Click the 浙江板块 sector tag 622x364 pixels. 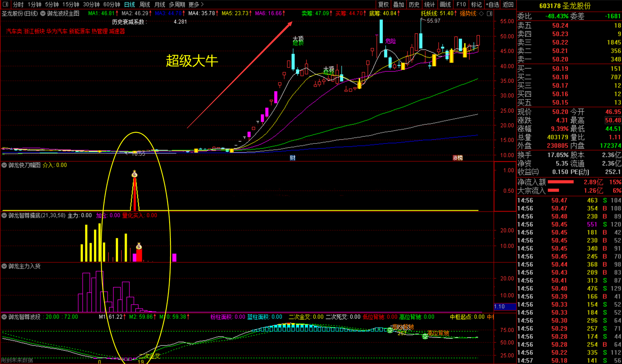(34, 31)
